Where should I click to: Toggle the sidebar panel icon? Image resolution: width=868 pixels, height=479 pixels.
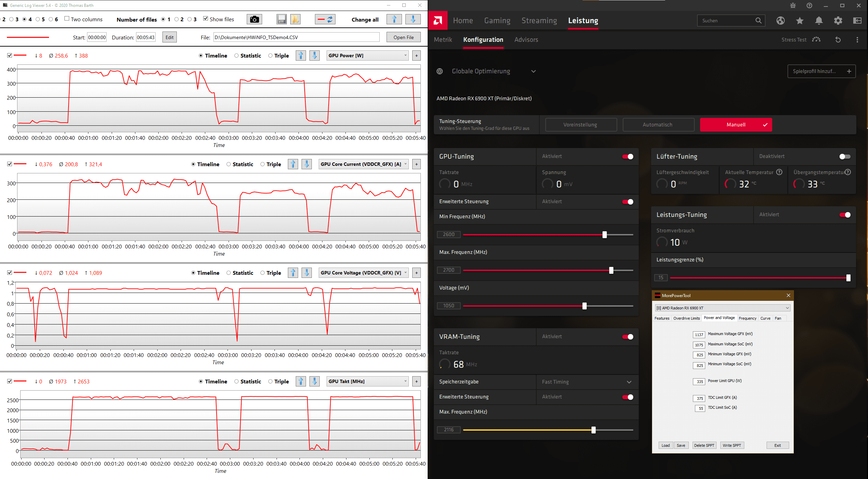tap(857, 21)
